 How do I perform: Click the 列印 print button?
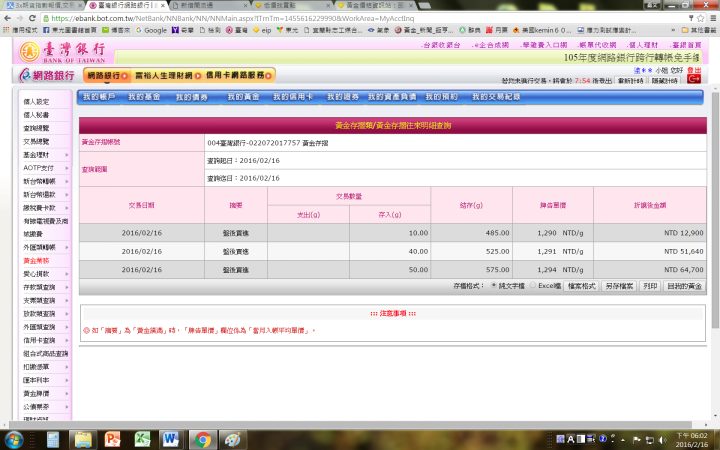pyautogui.click(x=650, y=285)
